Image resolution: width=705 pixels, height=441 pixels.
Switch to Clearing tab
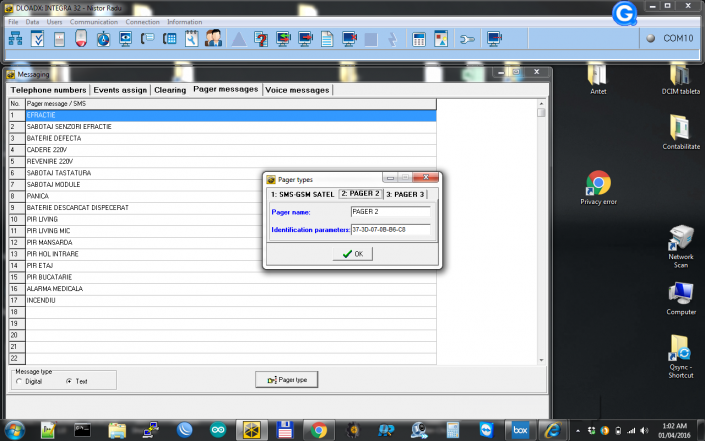(170, 90)
